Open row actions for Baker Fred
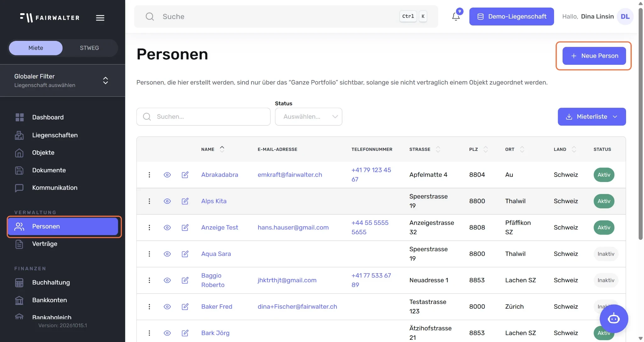 (x=149, y=307)
